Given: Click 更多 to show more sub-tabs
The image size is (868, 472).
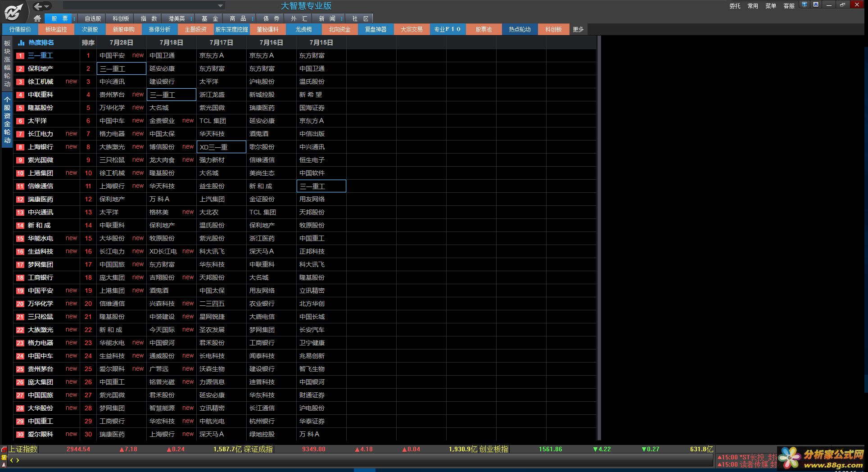Looking at the screenshot, I should click(578, 29).
